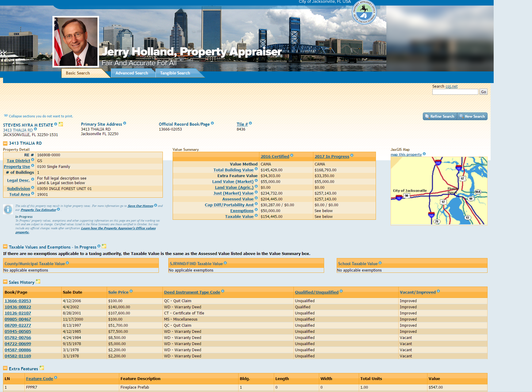This screenshot has height=392, width=532.
Task: Click the JaxGIS map thumbnail
Action: pyautogui.click(x=439, y=191)
